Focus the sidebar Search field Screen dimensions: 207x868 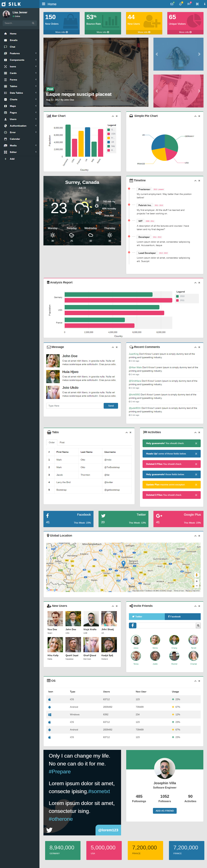point(17,23)
